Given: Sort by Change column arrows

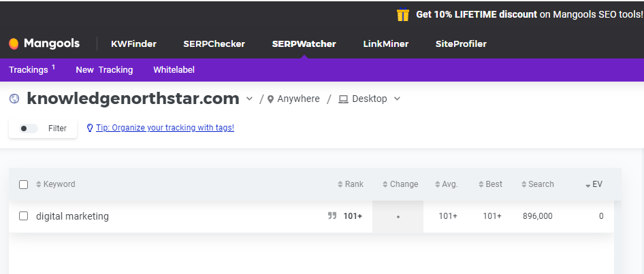Looking at the screenshot, I should (x=385, y=184).
